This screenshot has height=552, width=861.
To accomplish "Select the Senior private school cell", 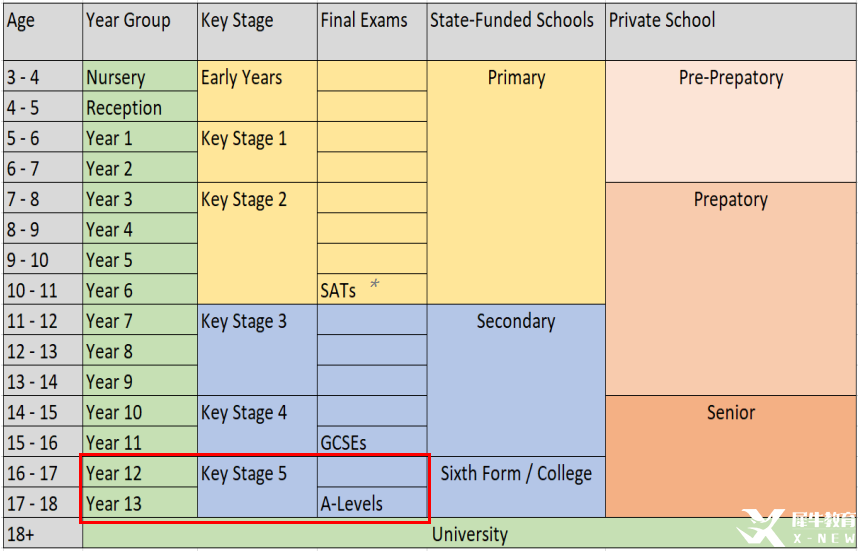I will (731, 413).
